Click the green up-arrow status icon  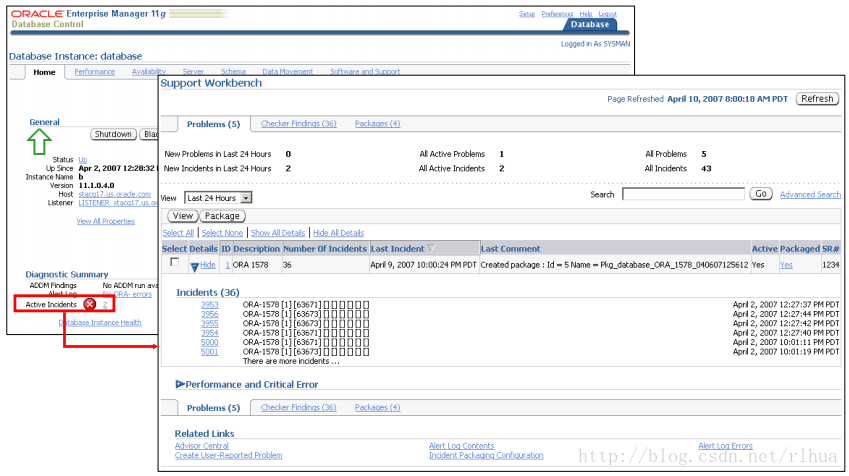39,141
